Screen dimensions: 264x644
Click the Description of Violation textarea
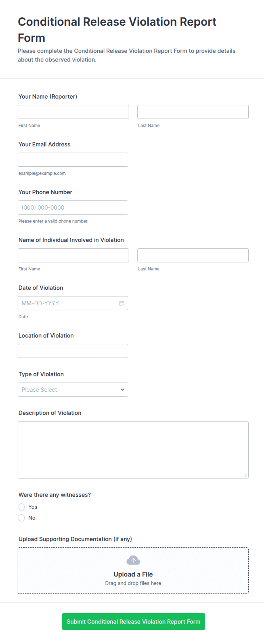(x=133, y=450)
